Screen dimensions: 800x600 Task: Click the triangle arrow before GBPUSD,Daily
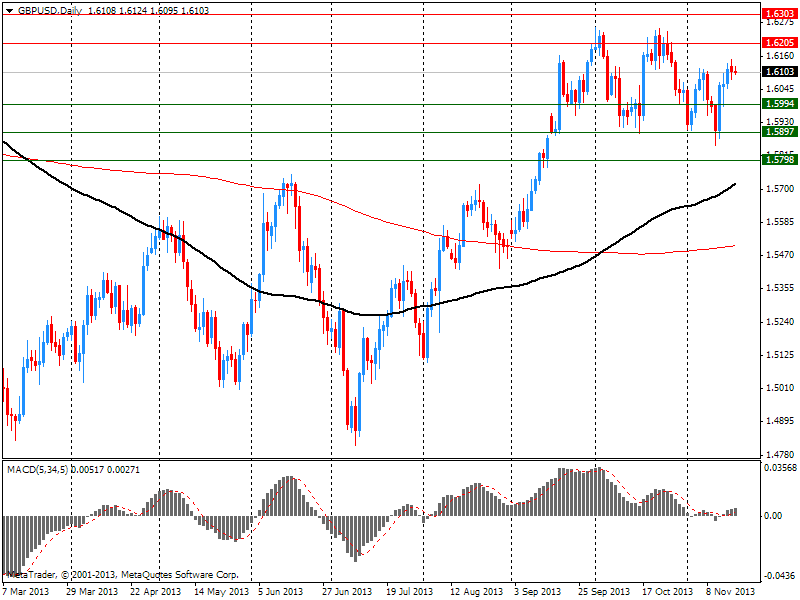tap(9, 9)
